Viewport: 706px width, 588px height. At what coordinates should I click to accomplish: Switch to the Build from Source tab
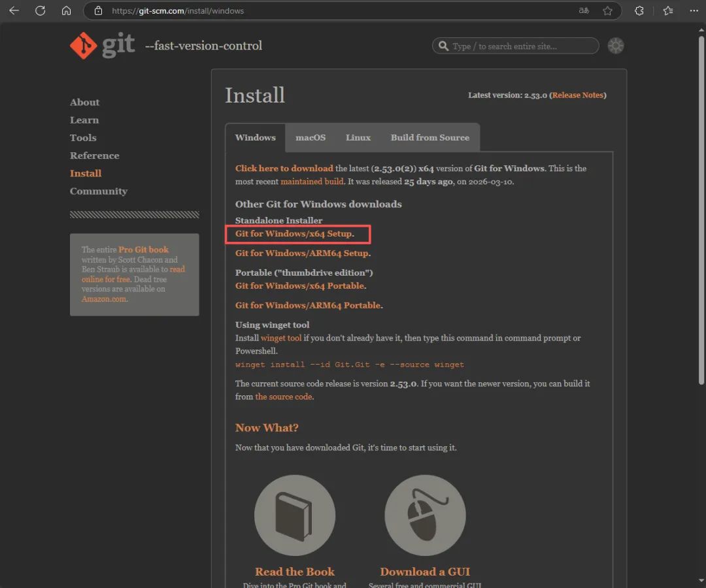430,138
